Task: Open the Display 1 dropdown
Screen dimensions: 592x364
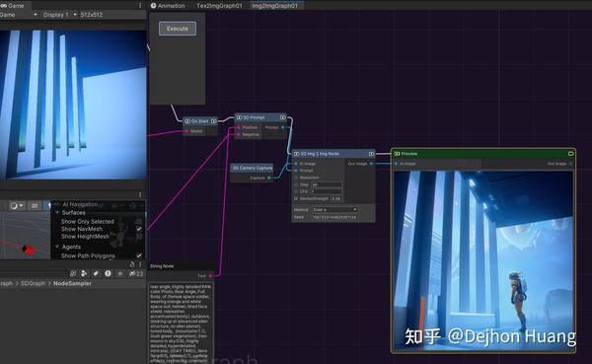Action: [x=59, y=15]
